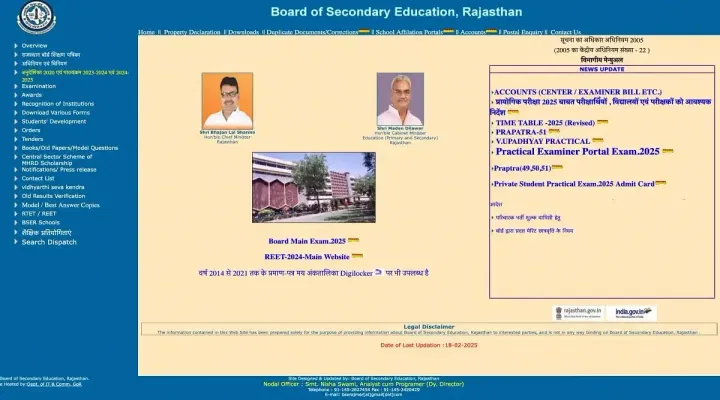This screenshot has width=720, height=400.
Task: Open the Digilocker certificates text link
Action: [314, 273]
